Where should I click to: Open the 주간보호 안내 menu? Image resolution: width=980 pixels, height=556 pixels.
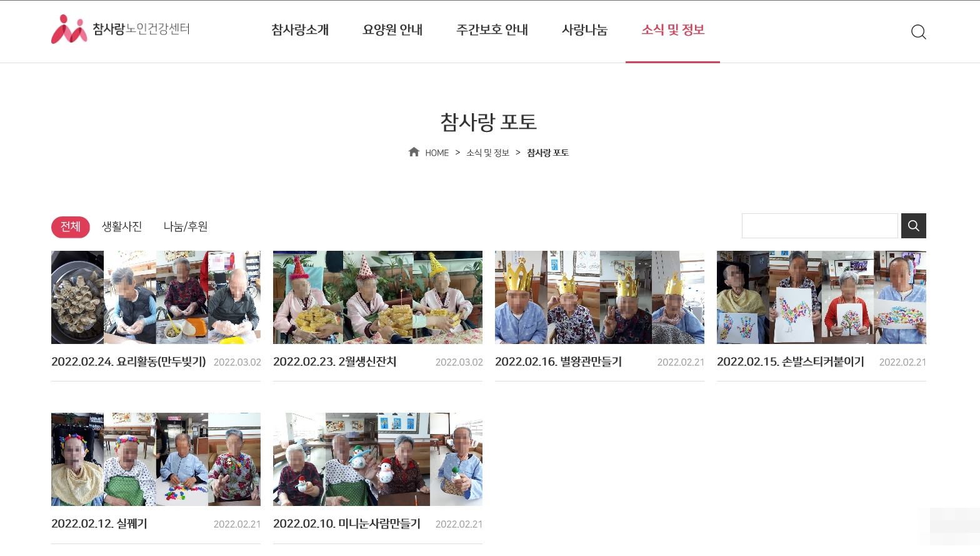click(492, 30)
